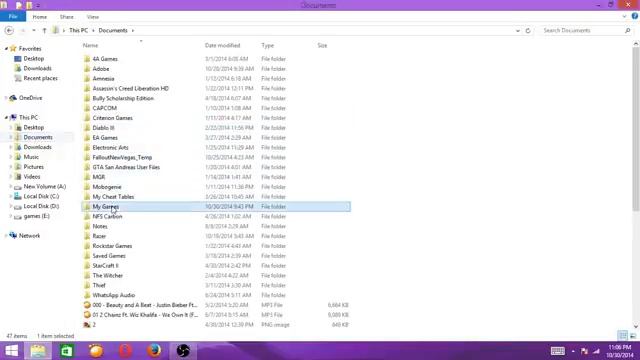Open the Help question mark icon
The width and height of the screenshot is (640, 360).
click(x=635, y=16)
